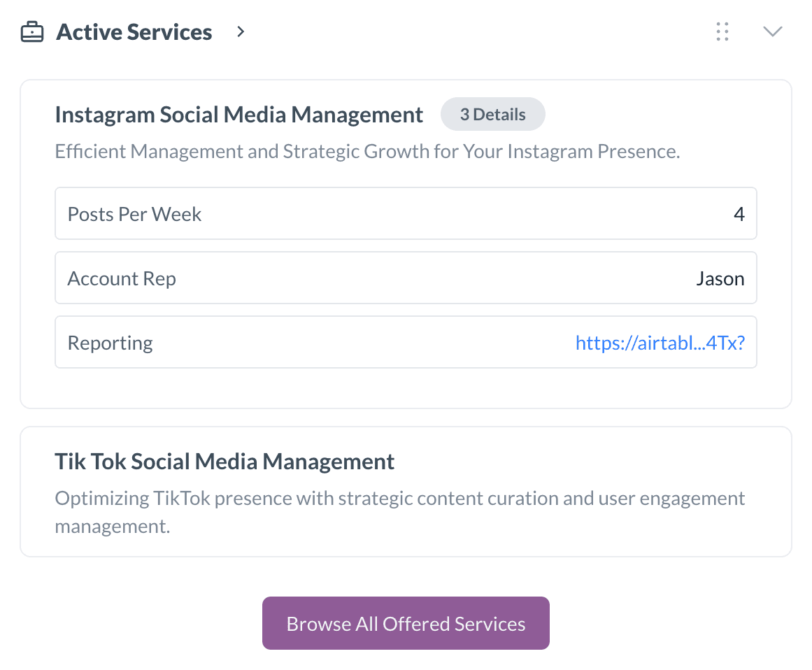The height and width of the screenshot is (670, 812).
Task: Select the value 4 for Posts Per Week
Action: (x=739, y=214)
